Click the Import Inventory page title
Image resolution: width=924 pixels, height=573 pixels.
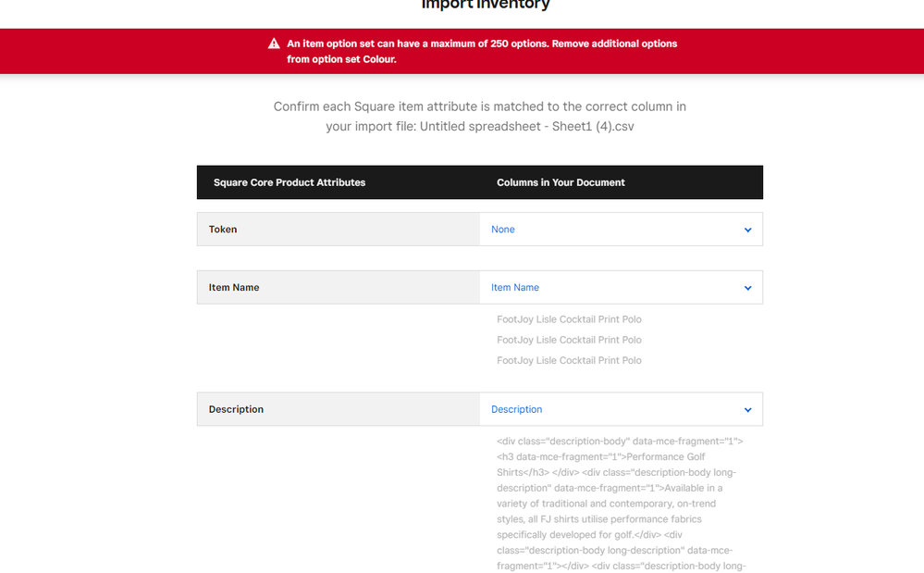(x=486, y=6)
